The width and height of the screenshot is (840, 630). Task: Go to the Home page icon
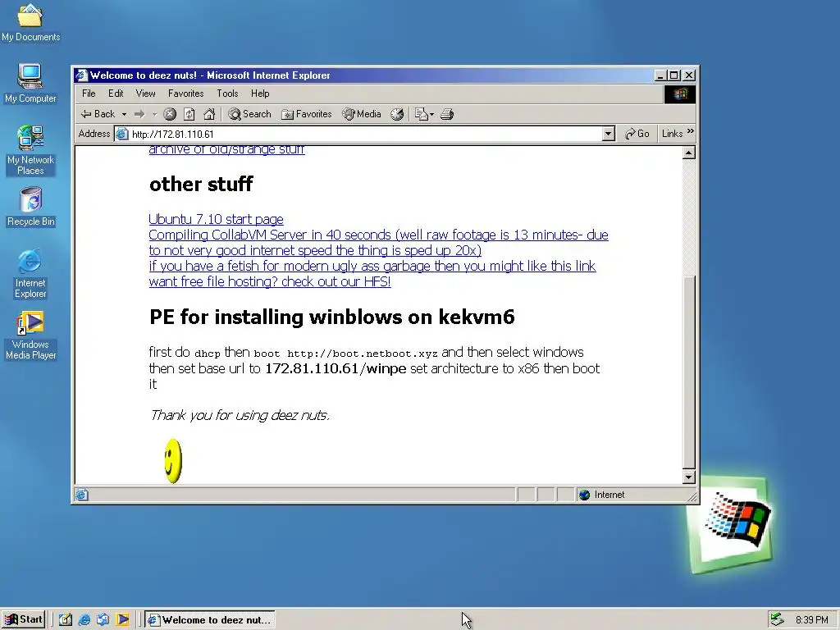coord(209,114)
